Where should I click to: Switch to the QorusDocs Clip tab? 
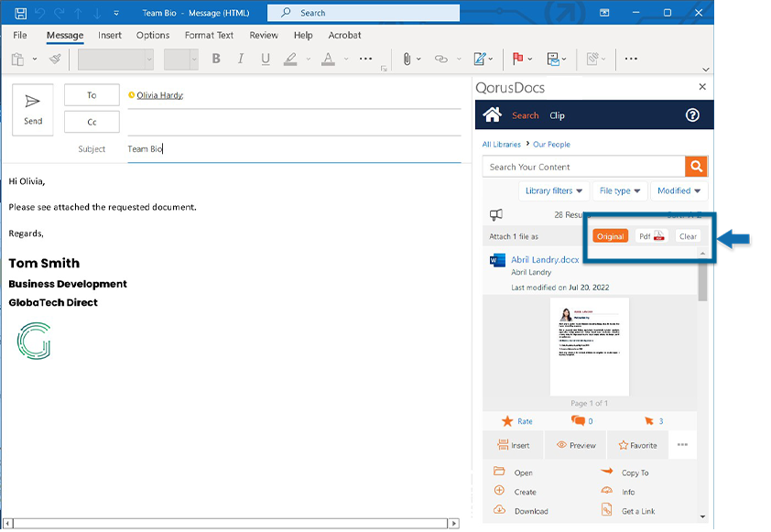(x=557, y=115)
